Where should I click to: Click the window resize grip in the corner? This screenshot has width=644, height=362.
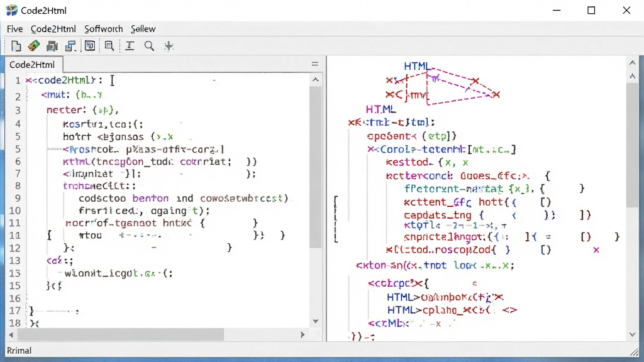pyautogui.click(x=635, y=351)
